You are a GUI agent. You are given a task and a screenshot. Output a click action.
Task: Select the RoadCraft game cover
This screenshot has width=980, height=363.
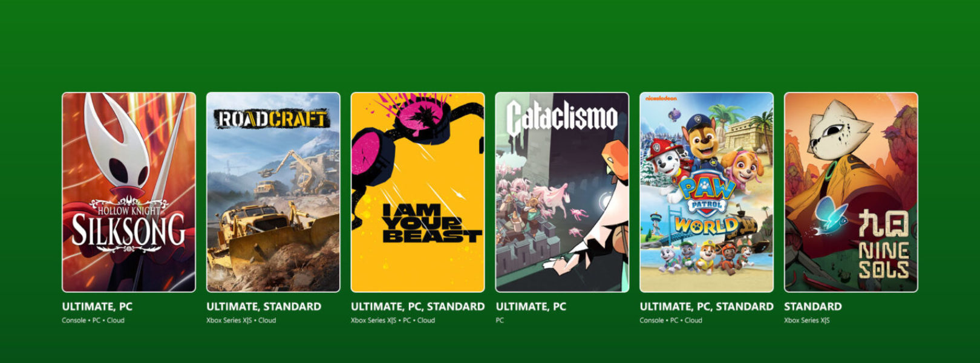pyautogui.click(x=273, y=192)
